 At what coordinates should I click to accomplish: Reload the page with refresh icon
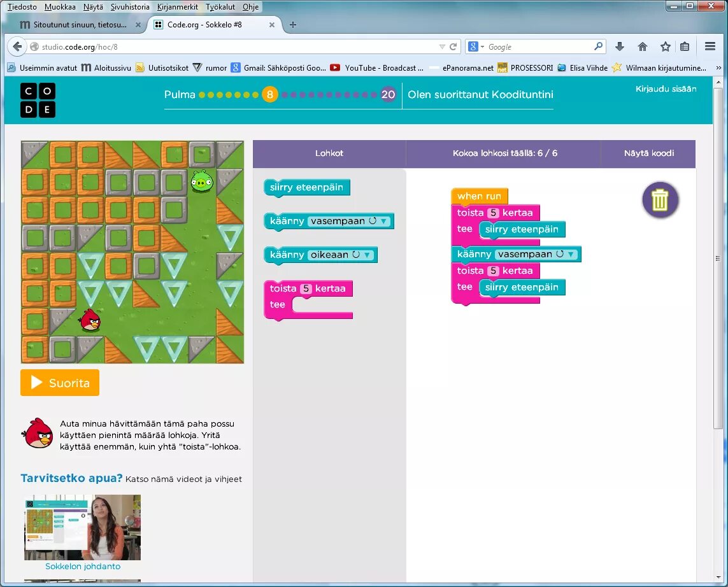453,46
